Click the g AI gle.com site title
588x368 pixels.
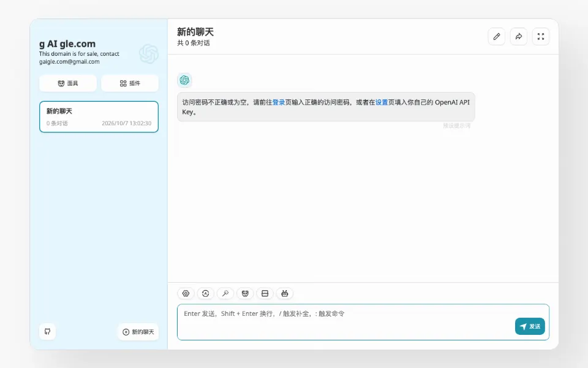coord(67,44)
